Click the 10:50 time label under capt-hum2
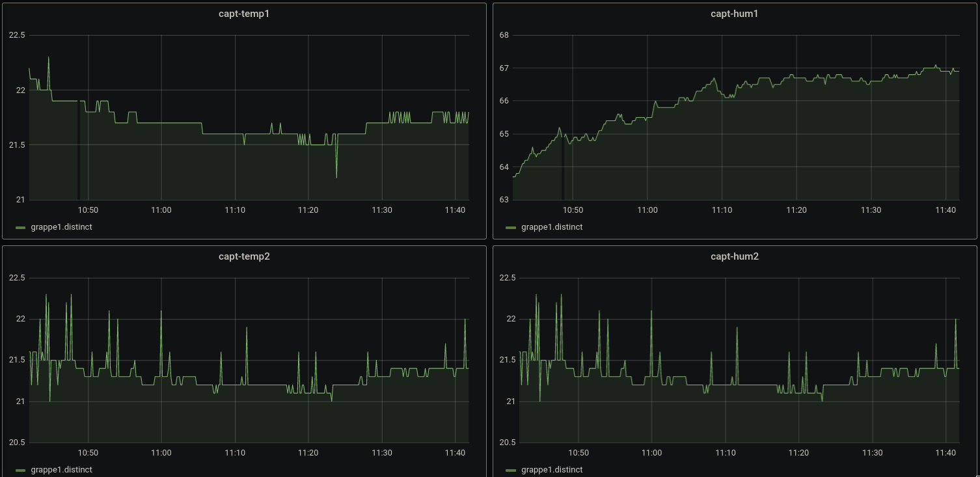 [x=578, y=453]
